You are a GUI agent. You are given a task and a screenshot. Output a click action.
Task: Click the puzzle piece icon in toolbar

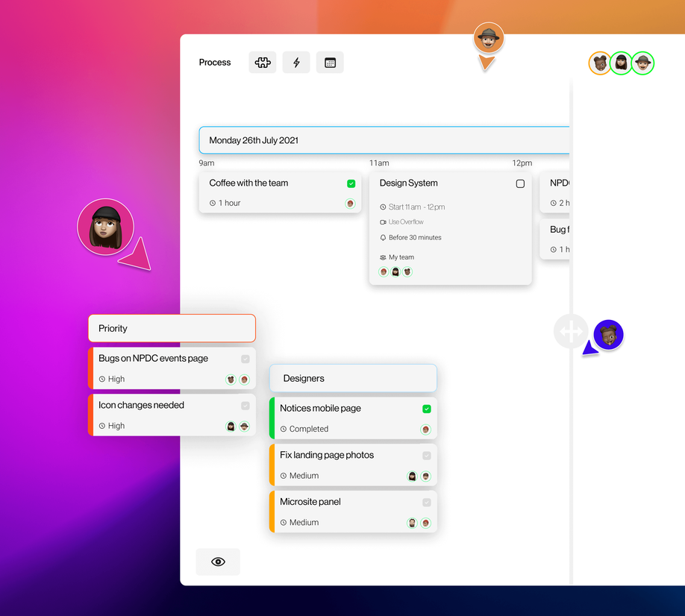[x=263, y=63]
